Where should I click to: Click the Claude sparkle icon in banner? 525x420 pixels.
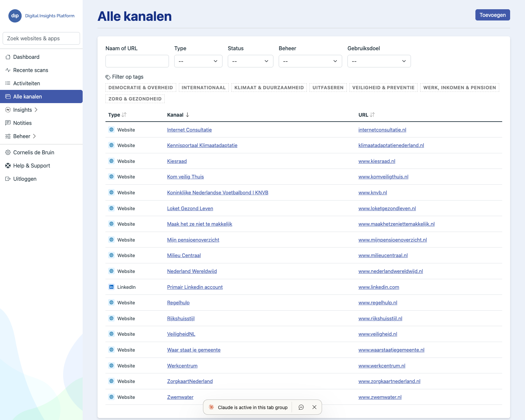(x=211, y=407)
